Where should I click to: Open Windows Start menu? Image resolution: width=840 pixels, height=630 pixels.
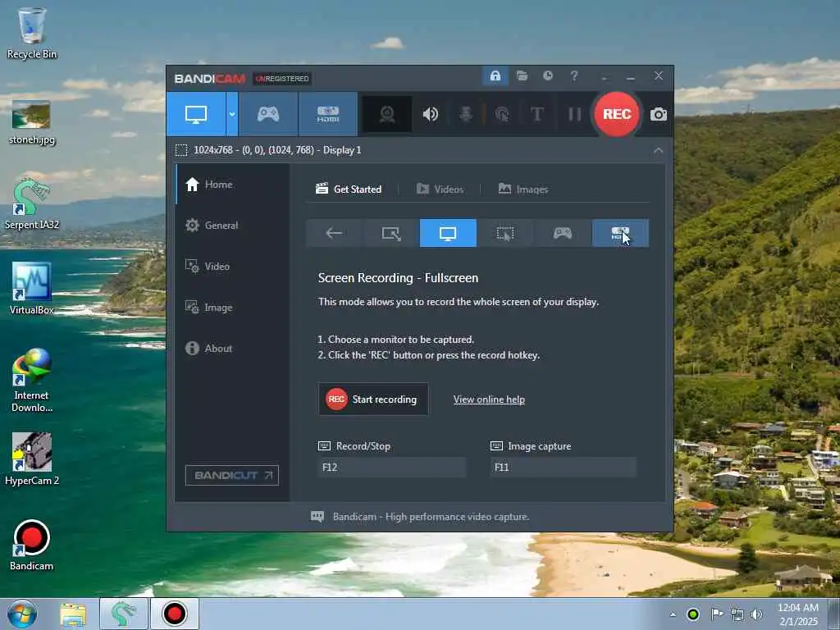pyautogui.click(x=22, y=614)
